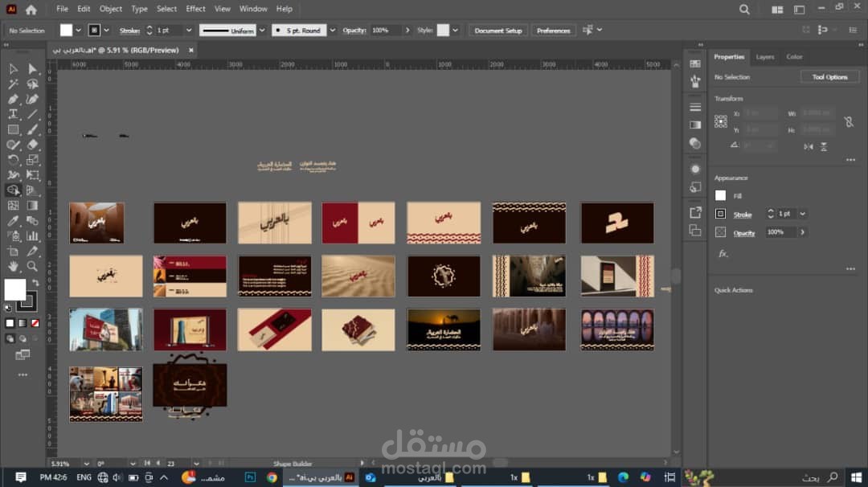The image size is (868, 487).
Task: Expand Stroke weight dropdown in Appearance
Action: 802,214
